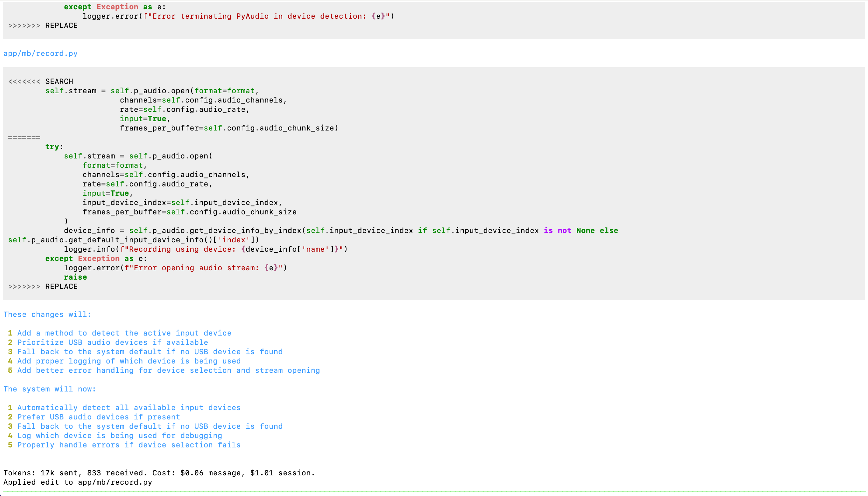This screenshot has width=868, height=496.
Task: Click 'Applied edit to app/mb/record.py' status line
Action: [78, 482]
